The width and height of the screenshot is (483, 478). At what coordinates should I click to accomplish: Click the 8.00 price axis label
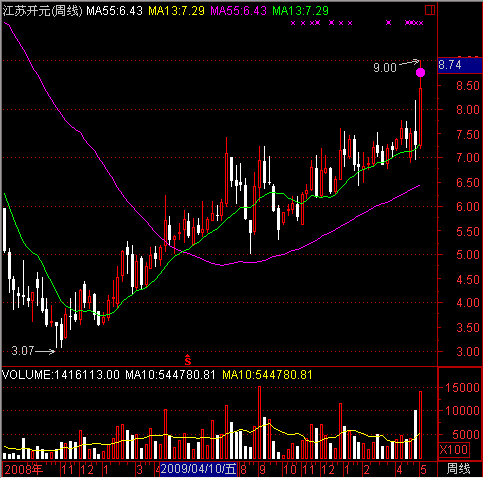pyautogui.click(x=468, y=110)
